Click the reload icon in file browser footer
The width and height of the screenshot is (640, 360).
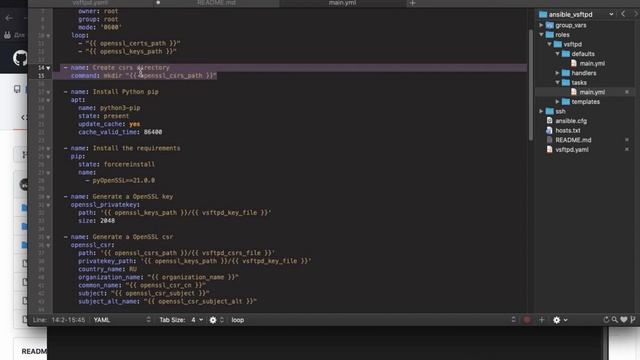pos(606,320)
